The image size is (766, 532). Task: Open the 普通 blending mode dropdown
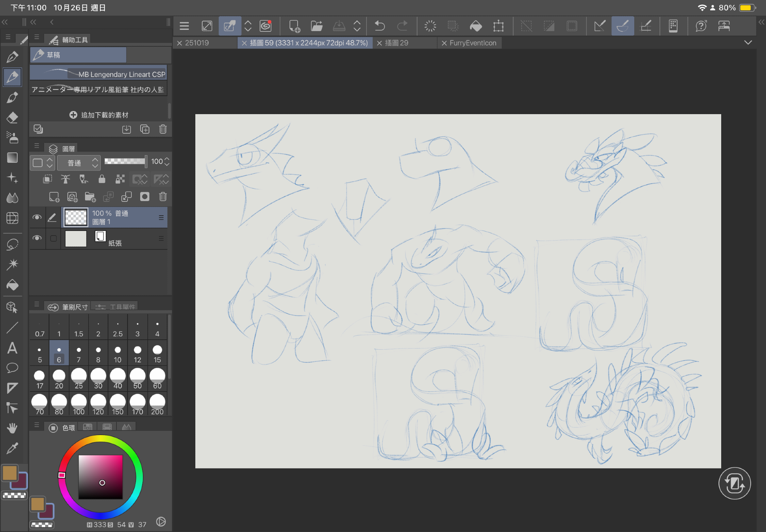click(79, 163)
